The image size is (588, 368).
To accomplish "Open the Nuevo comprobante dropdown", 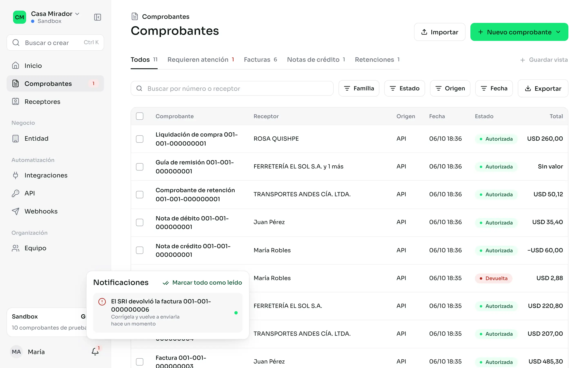I will (519, 32).
